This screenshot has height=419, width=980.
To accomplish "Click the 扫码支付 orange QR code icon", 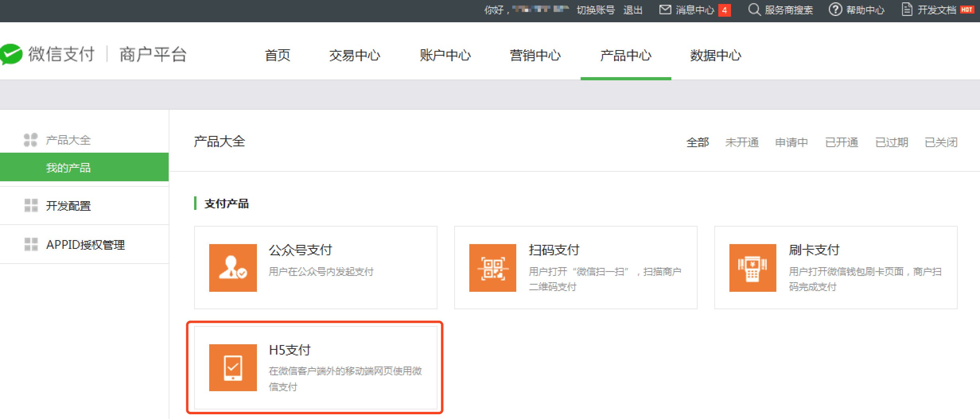I will [x=493, y=268].
